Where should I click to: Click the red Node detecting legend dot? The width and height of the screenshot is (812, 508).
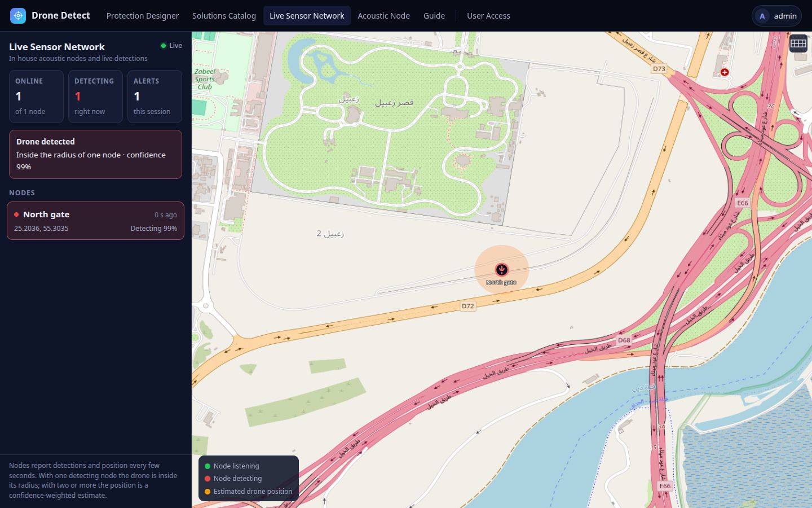(208, 479)
